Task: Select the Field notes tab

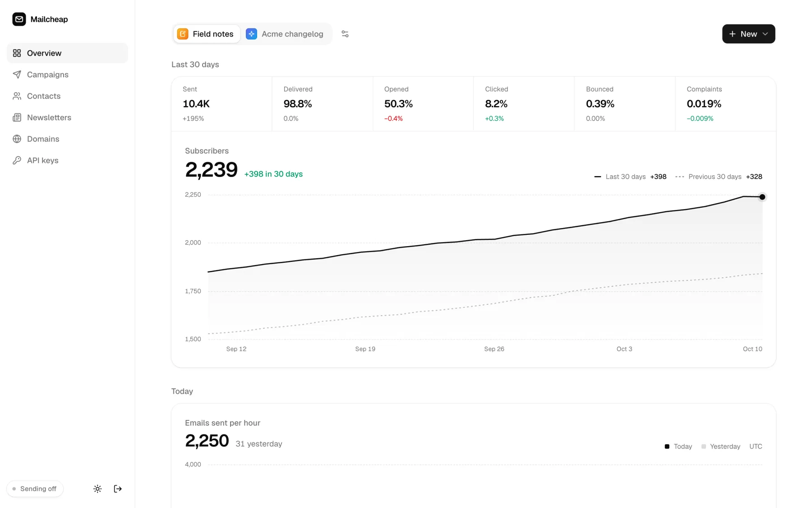Action: [207, 34]
